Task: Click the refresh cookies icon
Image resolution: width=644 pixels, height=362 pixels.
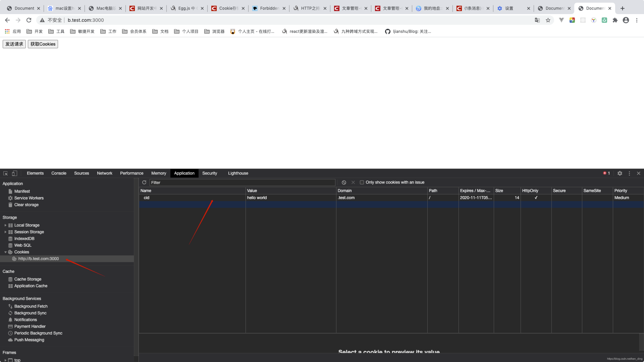Action: click(x=144, y=182)
